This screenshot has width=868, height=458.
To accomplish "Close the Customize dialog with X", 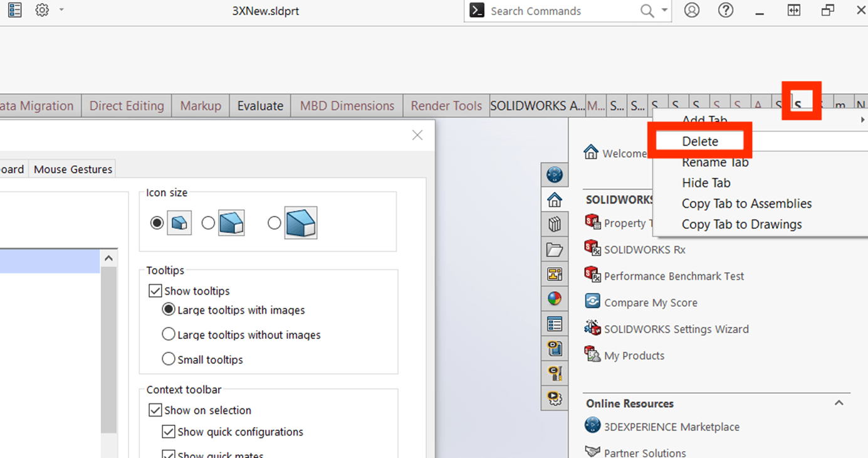I will point(417,135).
